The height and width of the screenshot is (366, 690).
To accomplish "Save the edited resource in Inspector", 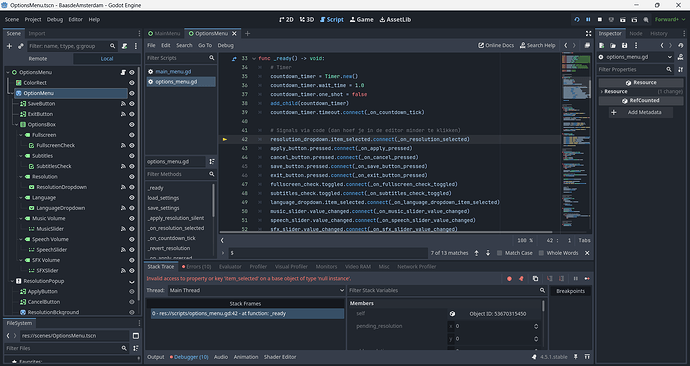I will (624, 45).
